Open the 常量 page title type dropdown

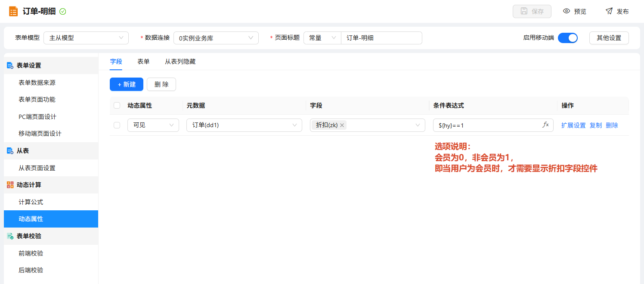pyautogui.click(x=322, y=38)
